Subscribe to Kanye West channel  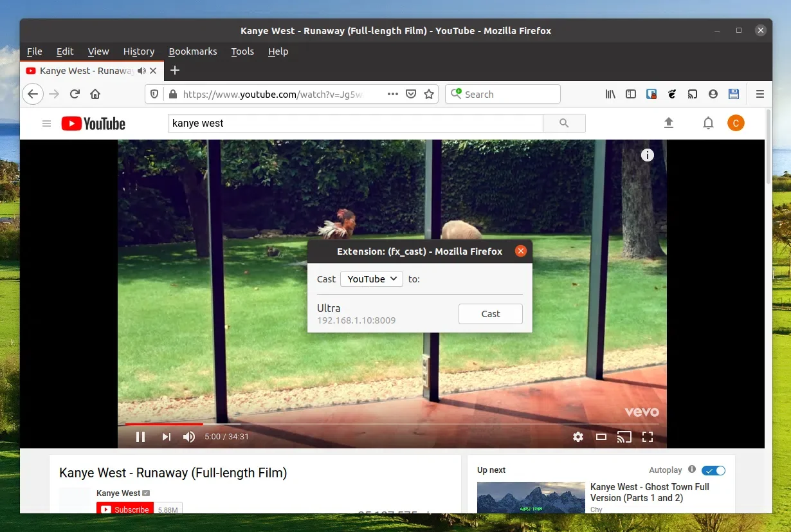coord(125,508)
